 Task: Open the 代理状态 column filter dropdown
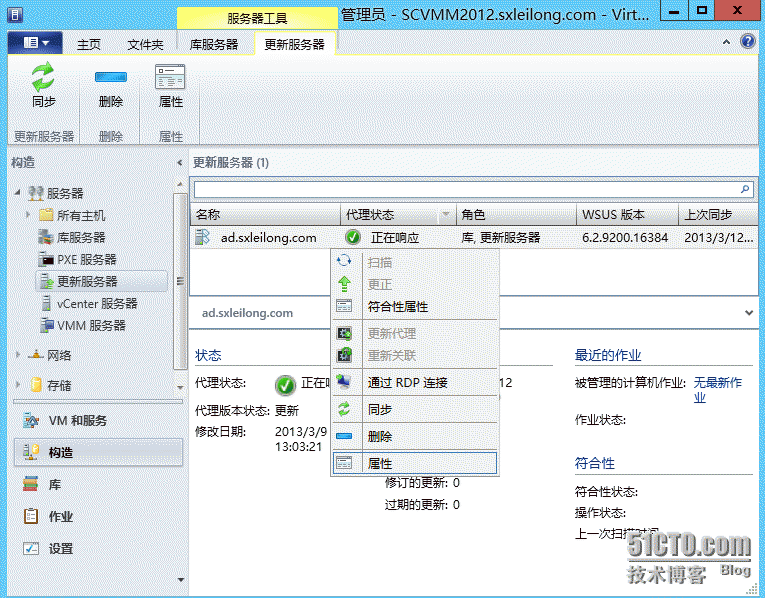pyautogui.click(x=445, y=214)
